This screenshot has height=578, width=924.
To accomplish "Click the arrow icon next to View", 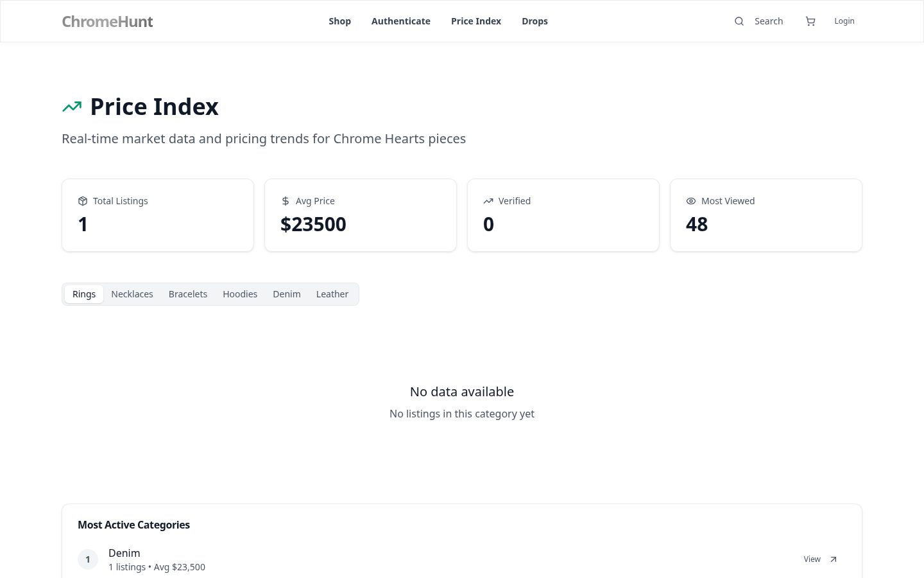I will click(834, 559).
